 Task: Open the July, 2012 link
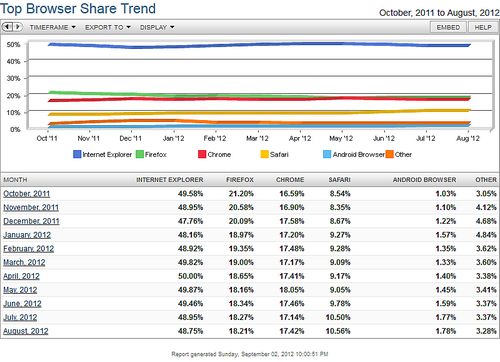20,317
